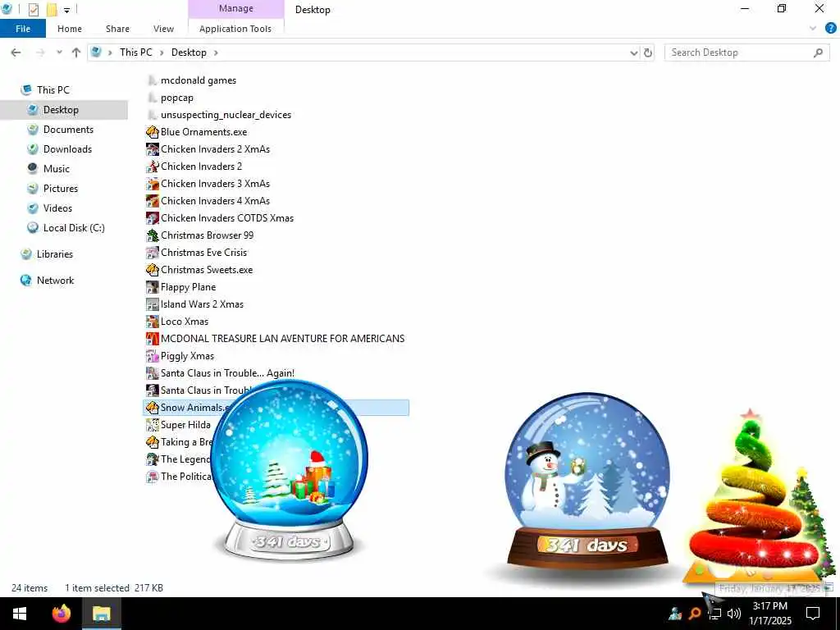
Task: Select the Piggly Xmas icon
Action: pyautogui.click(x=152, y=356)
